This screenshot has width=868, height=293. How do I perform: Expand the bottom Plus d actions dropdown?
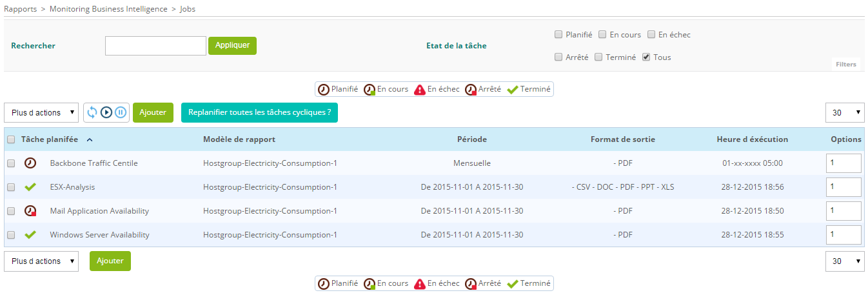[x=41, y=261]
